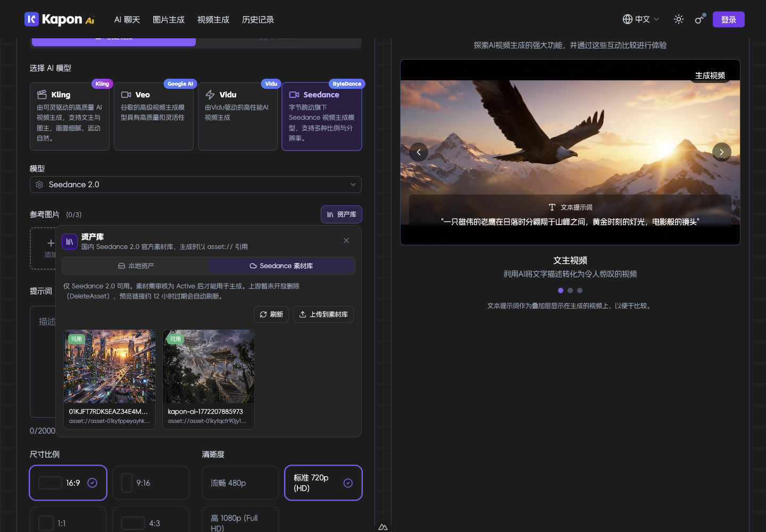Click asset name kapon-ai-1772207885973
Screen dimensions: 766x532
coord(205,411)
